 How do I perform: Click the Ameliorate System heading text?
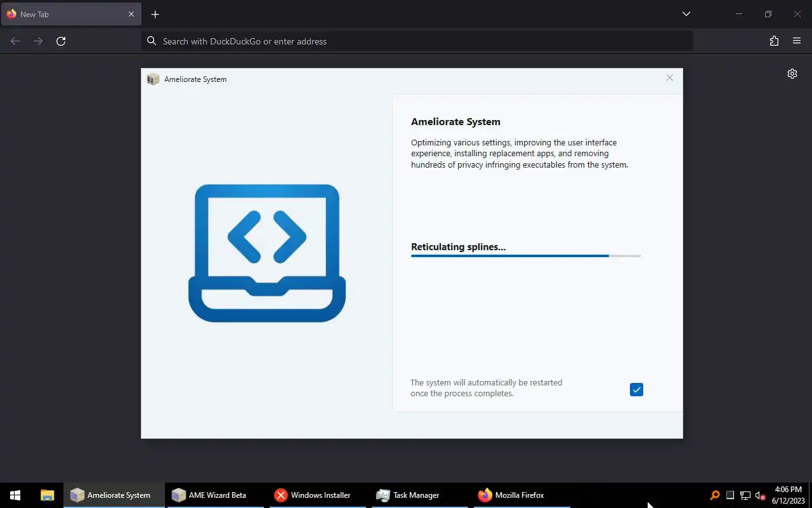click(455, 122)
